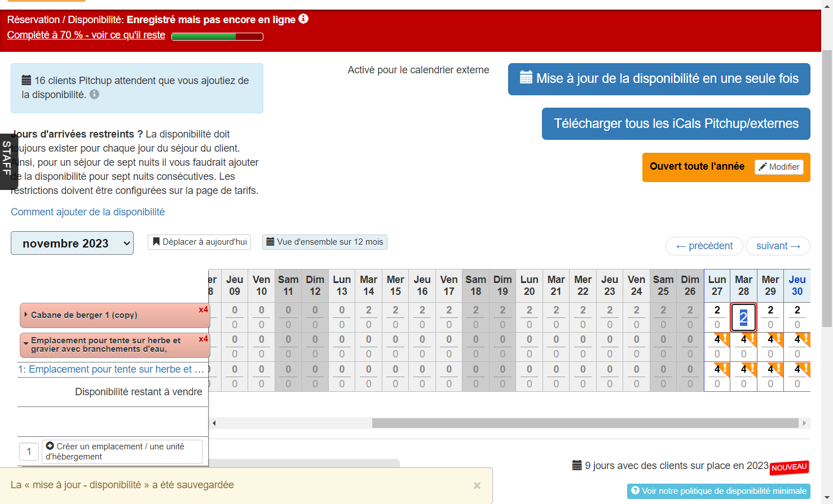The height and width of the screenshot is (504, 833).
Task: Go to the previous period with 'précédent'
Action: (704, 246)
